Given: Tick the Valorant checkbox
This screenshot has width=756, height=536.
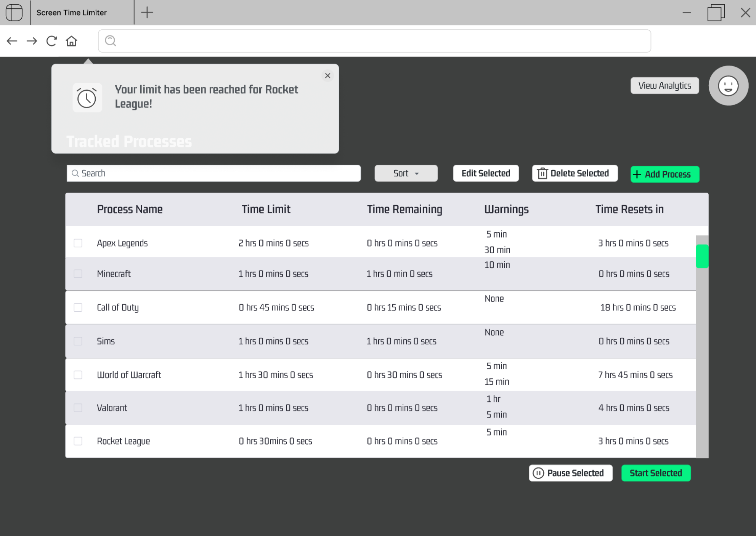Looking at the screenshot, I should [78, 408].
